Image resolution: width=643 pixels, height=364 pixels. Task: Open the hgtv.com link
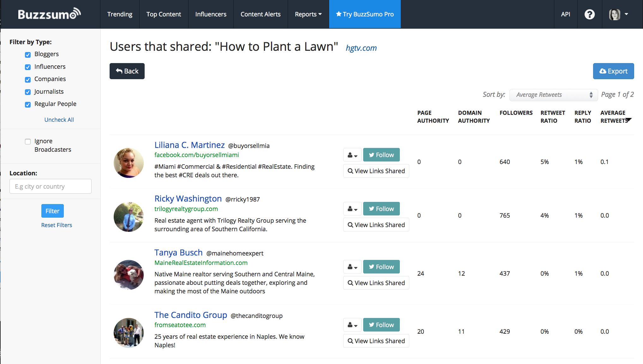pyautogui.click(x=361, y=48)
